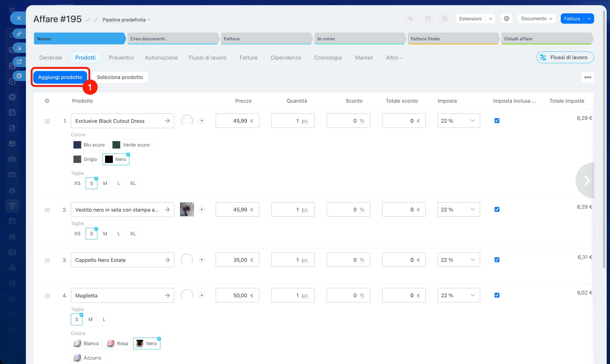
Task: Click the email envelope icon in header
Action: [427, 19]
